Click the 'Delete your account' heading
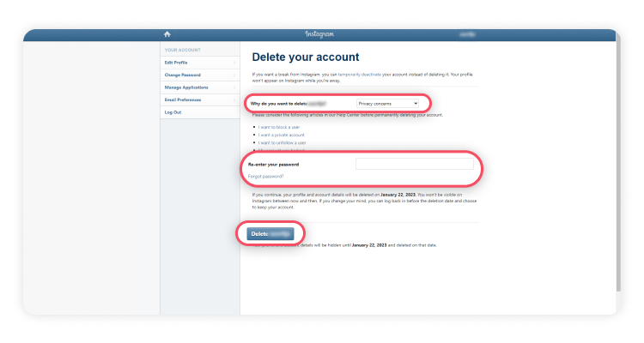The image size is (644, 343). click(306, 57)
